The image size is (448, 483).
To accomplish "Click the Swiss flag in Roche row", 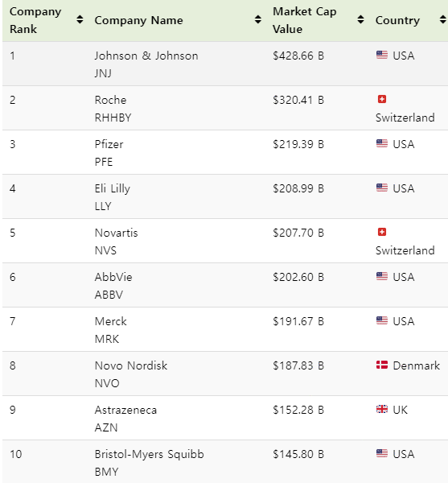I will (382, 99).
